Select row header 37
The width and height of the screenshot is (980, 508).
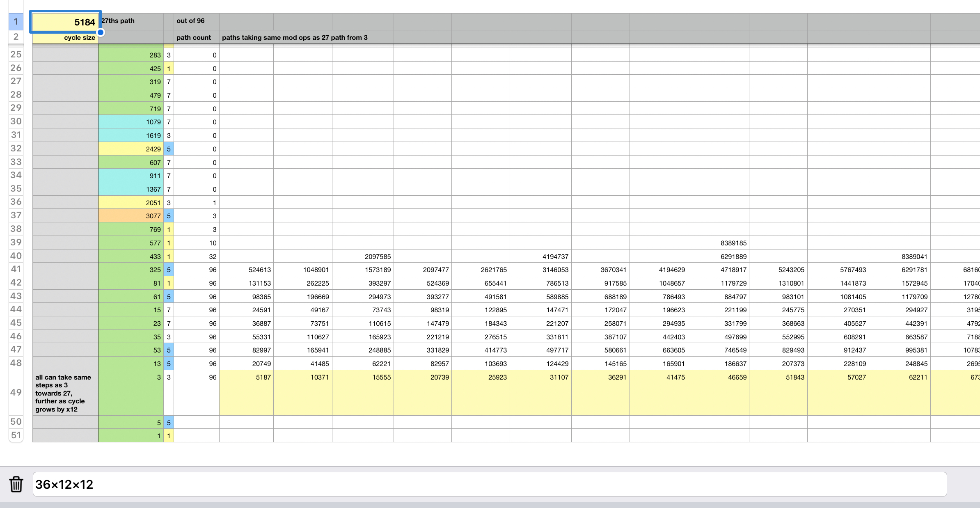click(x=16, y=215)
